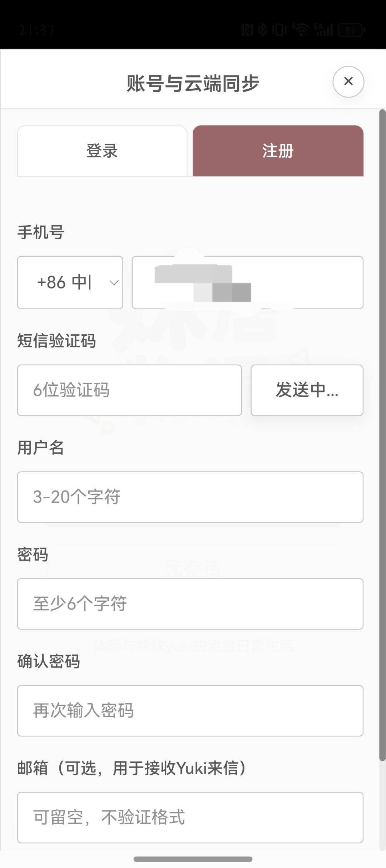This screenshot has height=868, width=386.
Task: Focus the phone number input field
Action: (248, 282)
